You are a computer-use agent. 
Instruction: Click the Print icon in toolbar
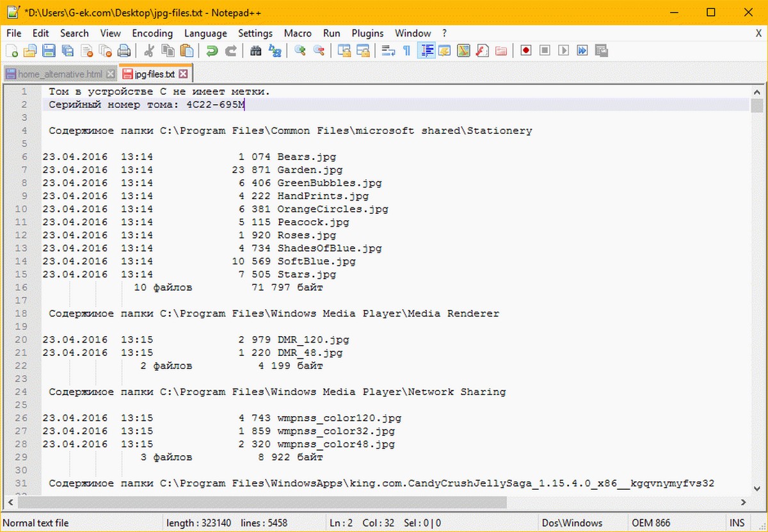(124, 51)
